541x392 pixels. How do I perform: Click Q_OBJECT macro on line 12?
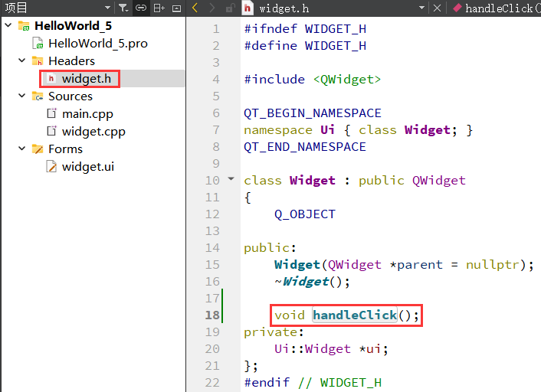(305, 214)
